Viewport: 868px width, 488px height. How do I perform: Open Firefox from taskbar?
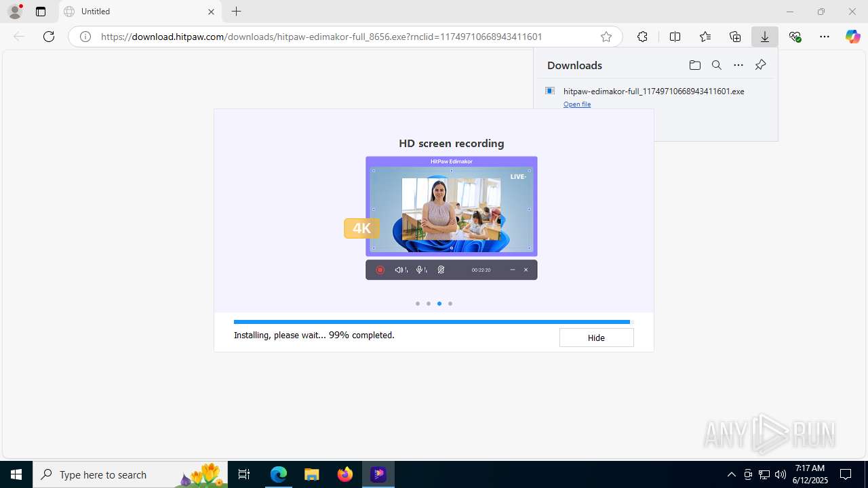pos(345,474)
